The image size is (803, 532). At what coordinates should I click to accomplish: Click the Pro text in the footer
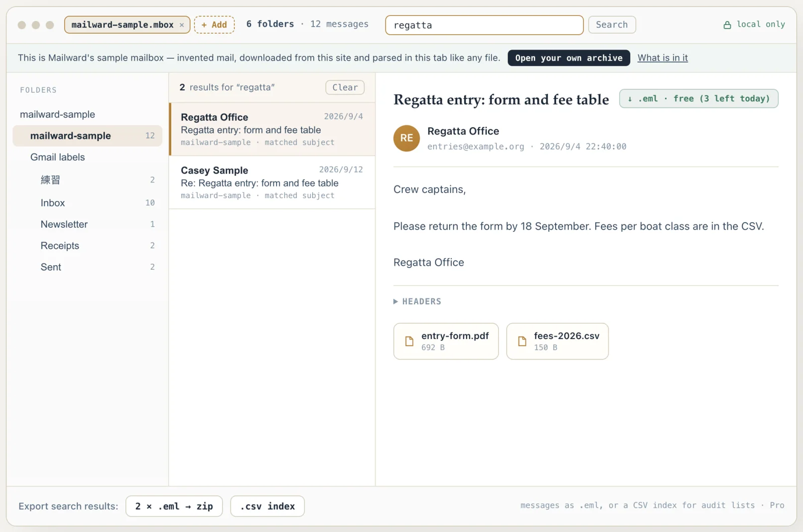click(x=777, y=505)
